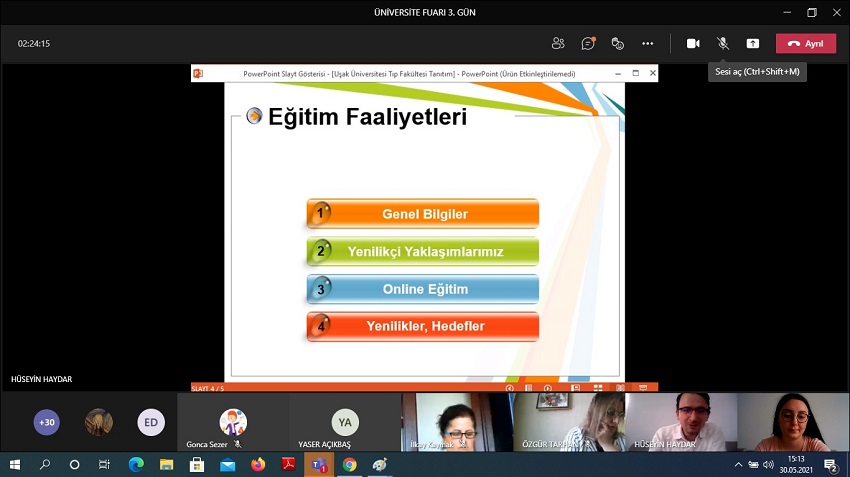This screenshot has height=477, width=850.
Task: Unmute the microphone
Action: click(x=723, y=43)
